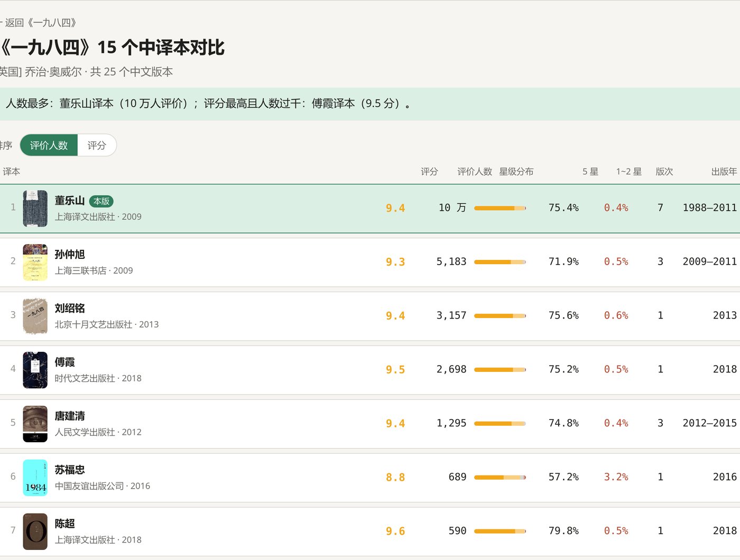Click year range 2012–2015

click(x=709, y=423)
